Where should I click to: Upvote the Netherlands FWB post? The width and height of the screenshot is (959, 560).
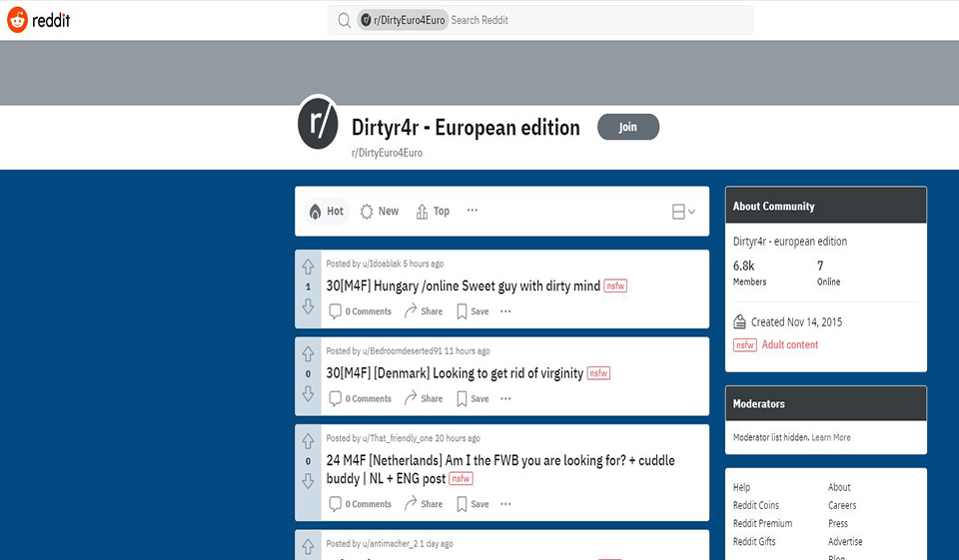click(x=308, y=441)
